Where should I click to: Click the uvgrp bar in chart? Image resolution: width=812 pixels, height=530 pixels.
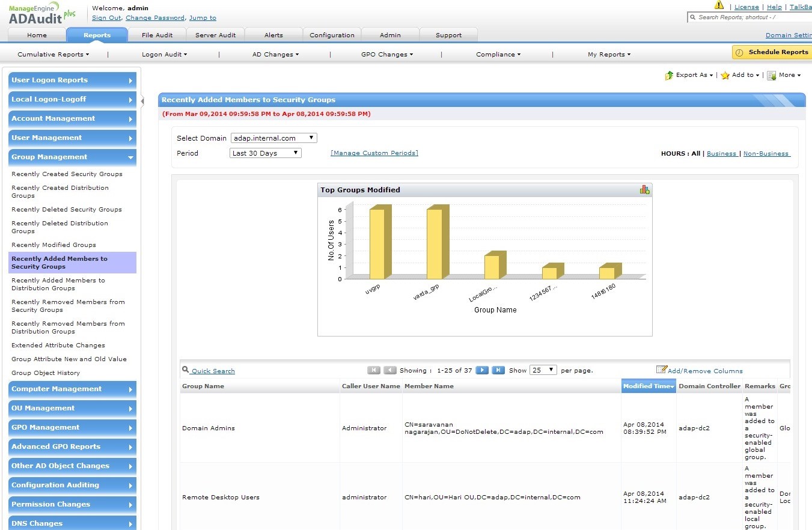377,243
